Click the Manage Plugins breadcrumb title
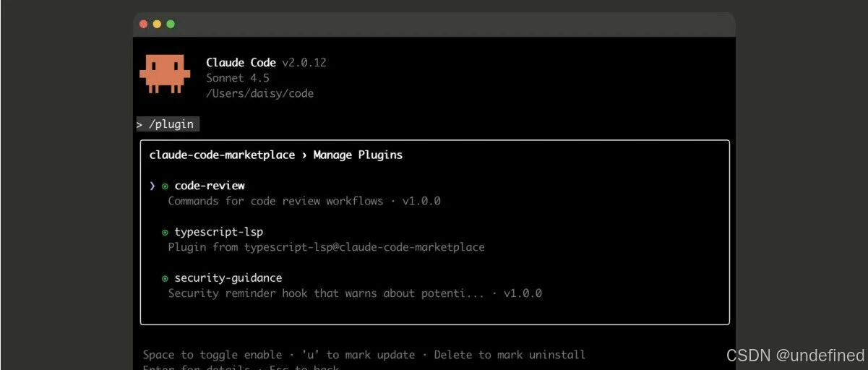This screenshot has height=370, width=868. pyautogui.click(x=358, y=155)
